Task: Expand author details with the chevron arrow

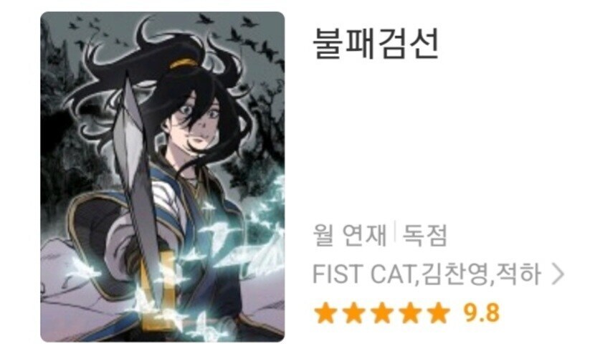Action: (558, 274)
